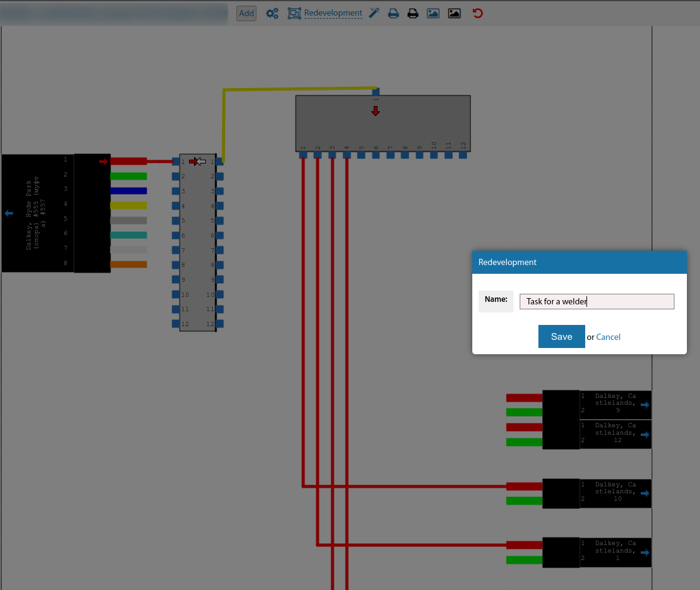Click the red down arrow on top splitter
This screenshot has width=700, height=590.
[x=376, y=111]
